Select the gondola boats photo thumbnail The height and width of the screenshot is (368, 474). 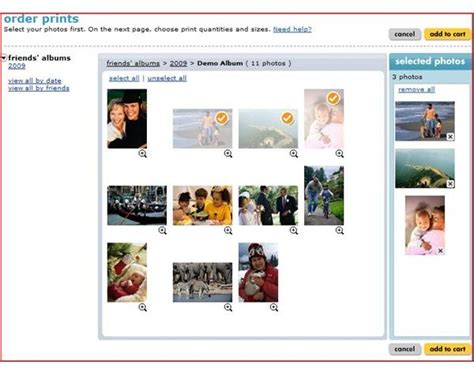137,205
